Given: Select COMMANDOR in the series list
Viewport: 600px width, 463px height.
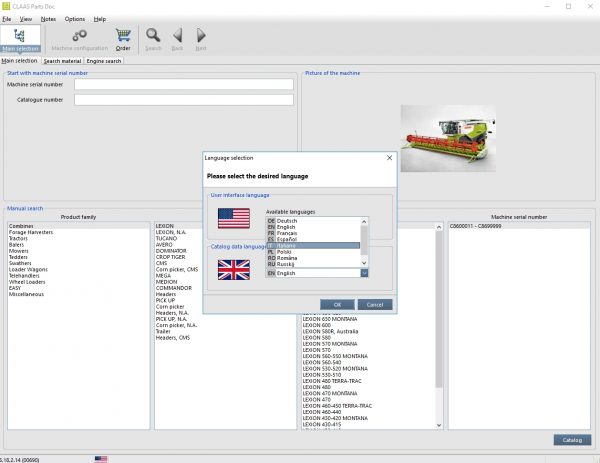Looking at the screenshot, I should point(174,288).
